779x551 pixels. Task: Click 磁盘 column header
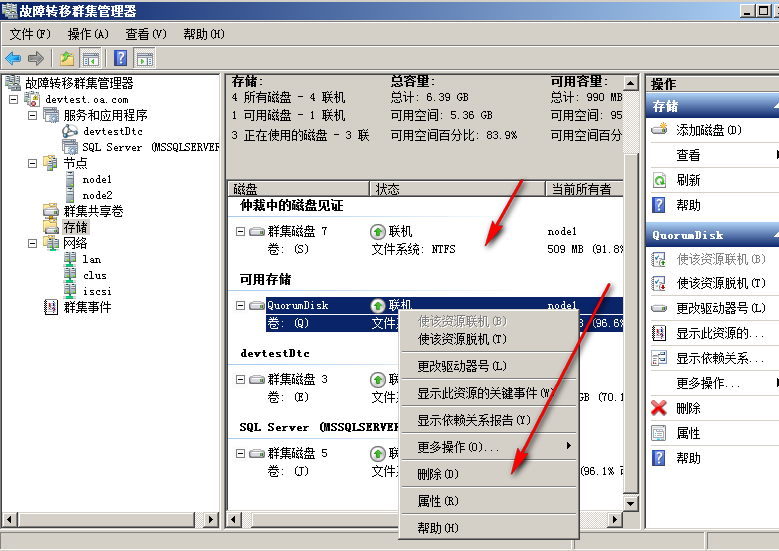299,189
